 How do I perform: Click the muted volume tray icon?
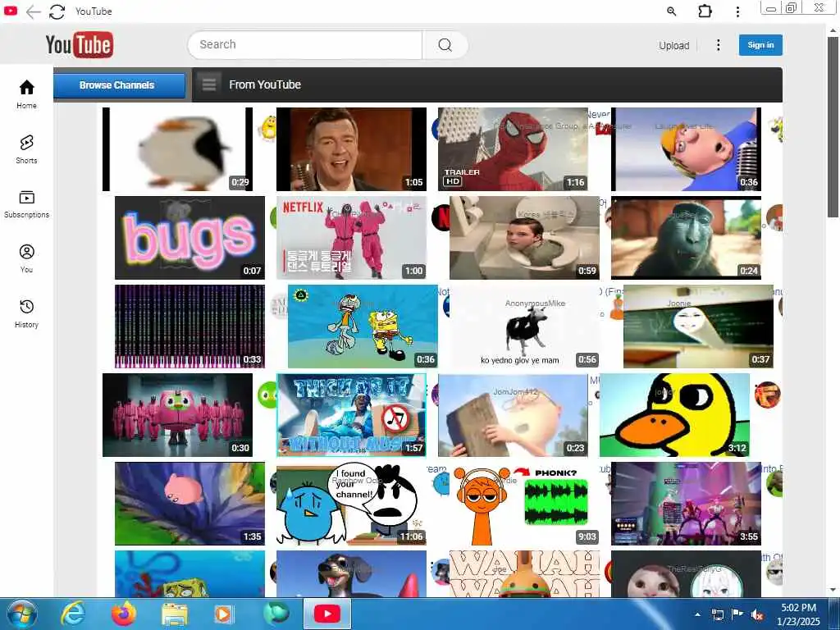[757, 615]
